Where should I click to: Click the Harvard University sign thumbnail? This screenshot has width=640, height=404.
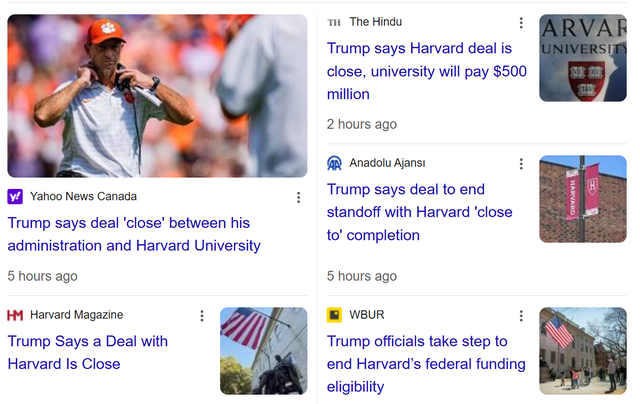(582, 58)
